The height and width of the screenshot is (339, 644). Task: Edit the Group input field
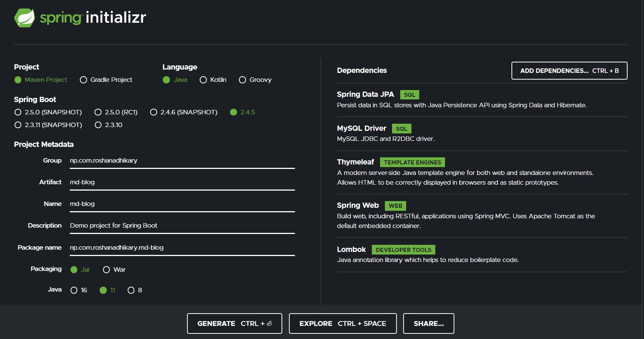tap(182, 161)
